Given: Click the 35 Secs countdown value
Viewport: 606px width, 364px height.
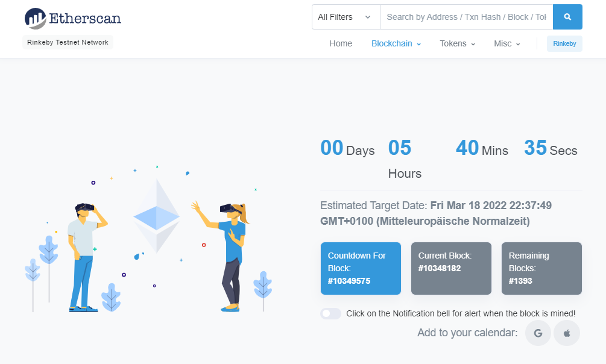Looking at the screenshot, I should coord(551,148).
